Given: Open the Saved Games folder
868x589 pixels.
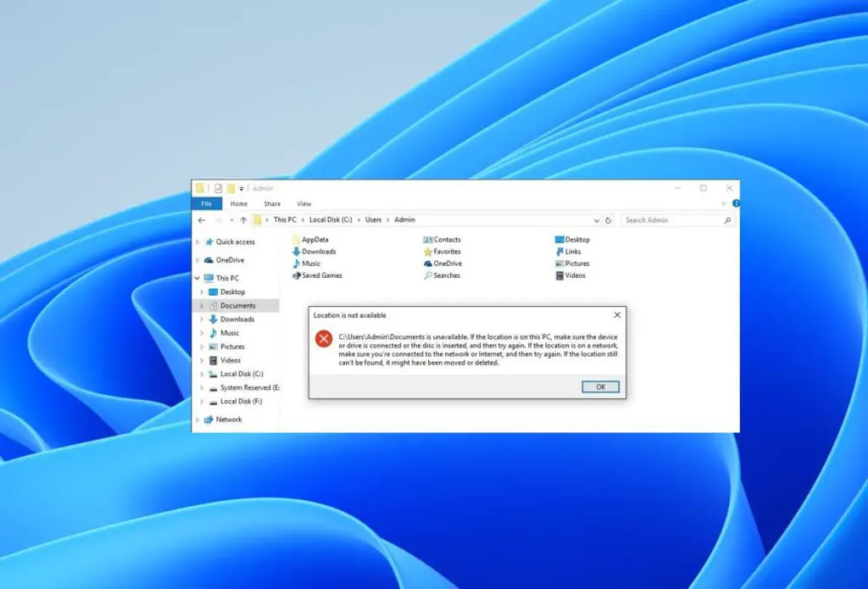Looking at the screenshot, I should 320,275.
